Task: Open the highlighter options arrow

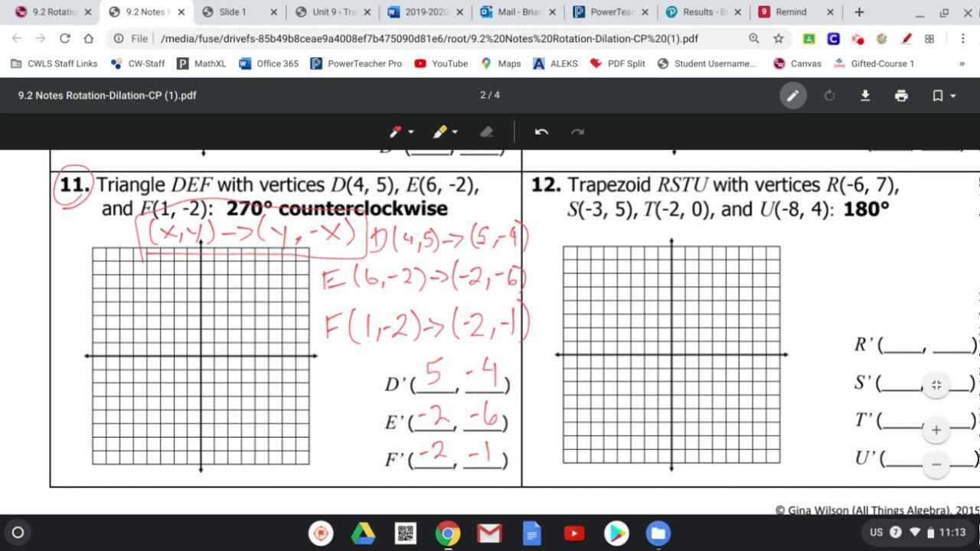Action: click(455, 132)
